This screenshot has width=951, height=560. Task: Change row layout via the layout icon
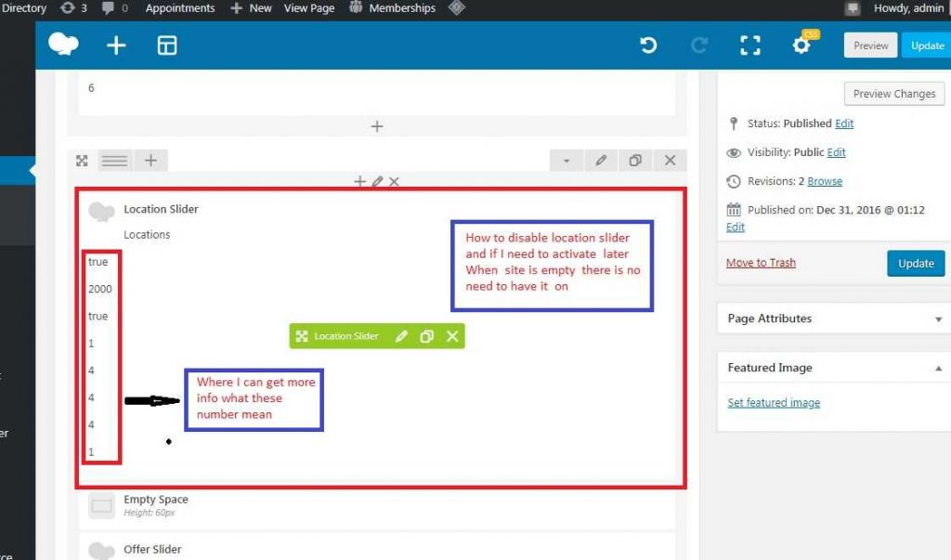click(114, 160)
